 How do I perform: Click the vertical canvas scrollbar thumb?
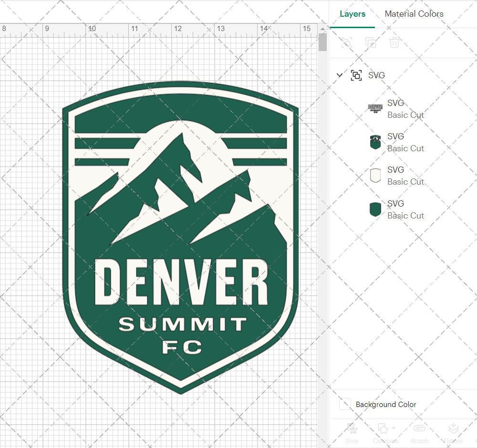click(322, 42)
